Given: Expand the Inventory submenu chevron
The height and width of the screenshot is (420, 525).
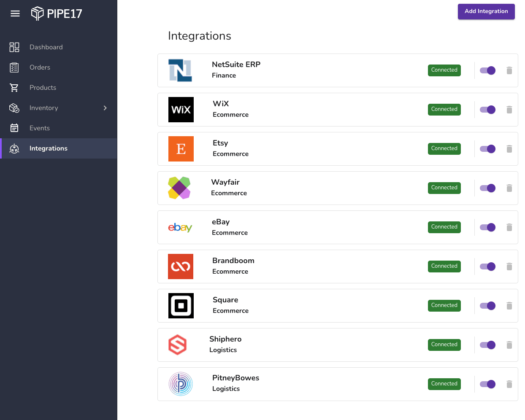Looking at the screenshot, I should (105, 108).
